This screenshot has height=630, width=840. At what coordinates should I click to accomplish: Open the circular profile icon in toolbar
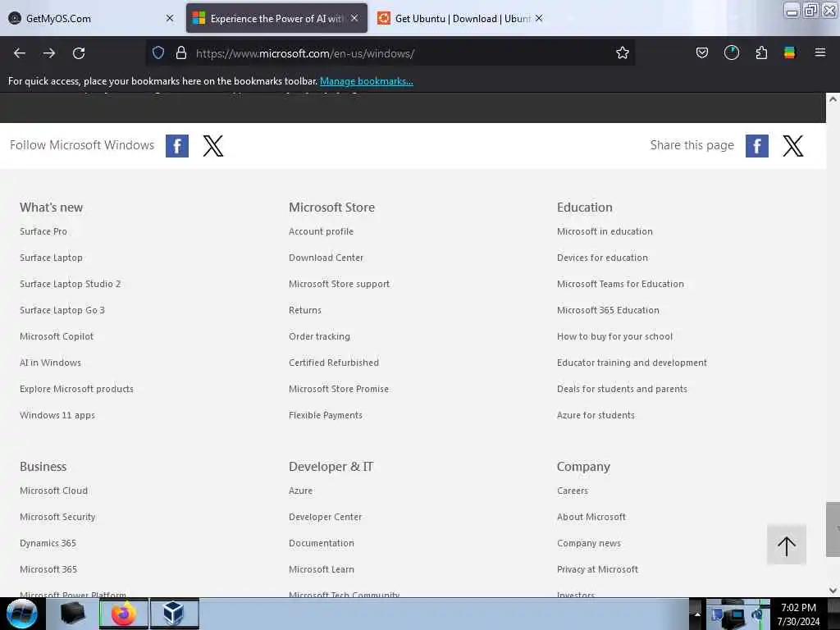point(731,53)
